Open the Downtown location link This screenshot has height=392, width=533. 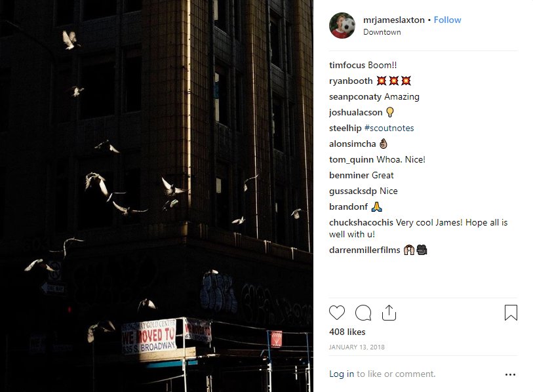click(x=382, y=32)
